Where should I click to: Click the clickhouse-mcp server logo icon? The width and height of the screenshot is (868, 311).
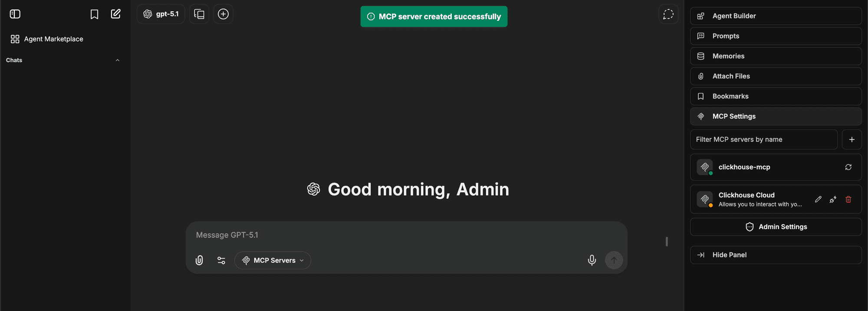coord(705,167)
